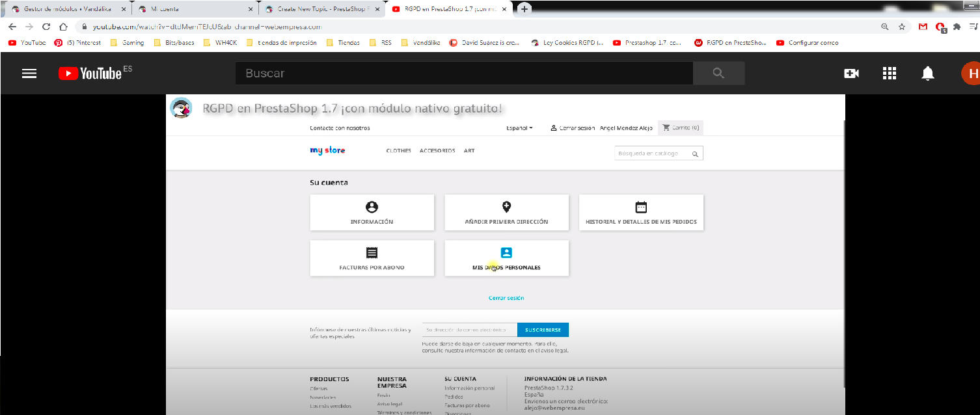Viewport: 980px width, 415px height.
Task: Switch to the Gestor de módulos tab
Action: pos(65,9)
